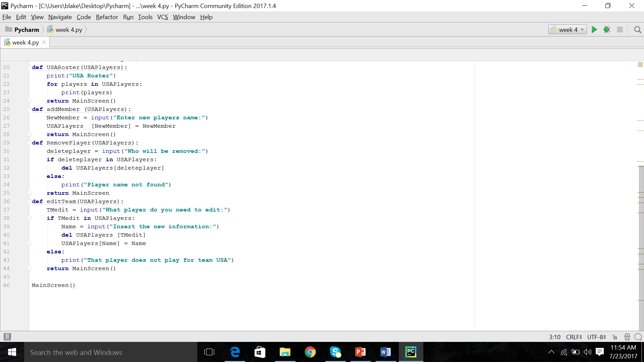Open the VCS menu
The width and height of the screenshot is (644, 362).
coord(162,17)
